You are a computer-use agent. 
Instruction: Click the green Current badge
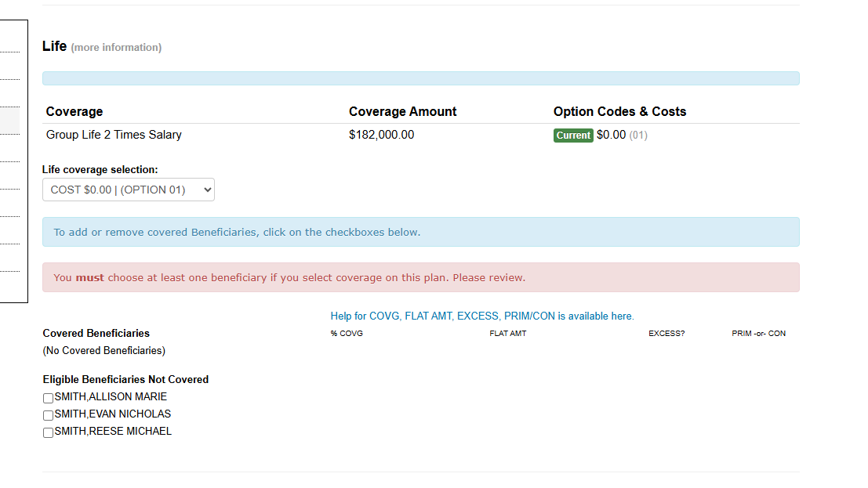(x=573, y=136)
